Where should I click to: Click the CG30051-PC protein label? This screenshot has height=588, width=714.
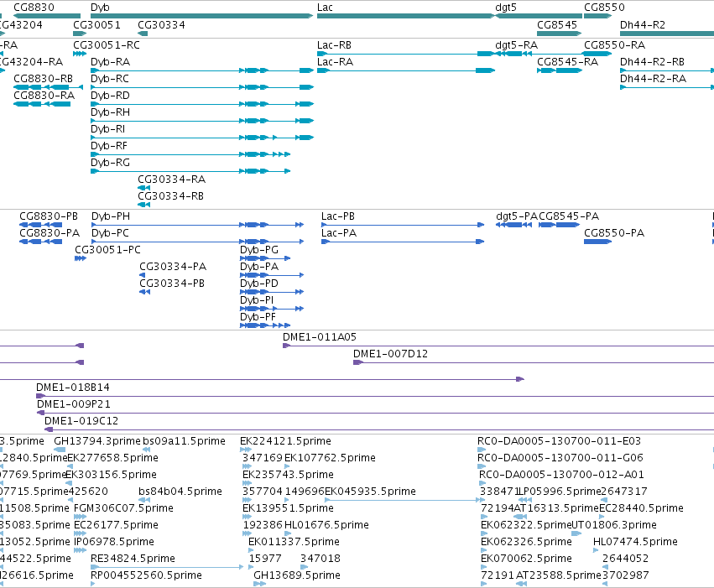108,250
